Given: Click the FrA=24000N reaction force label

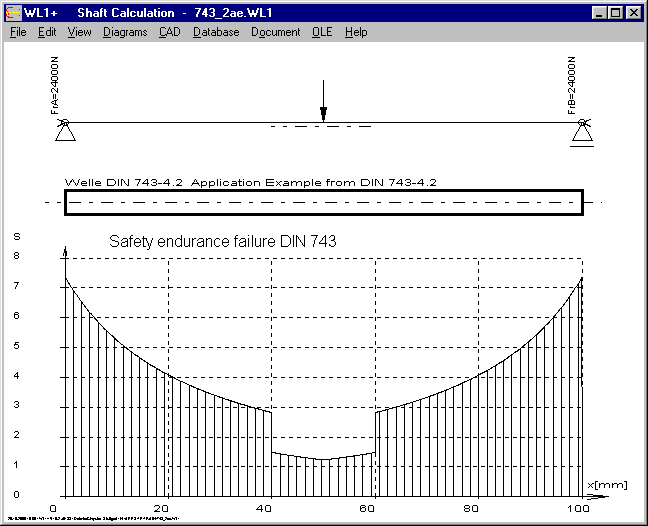Looking at the screenshot, I should coord(56,90).
